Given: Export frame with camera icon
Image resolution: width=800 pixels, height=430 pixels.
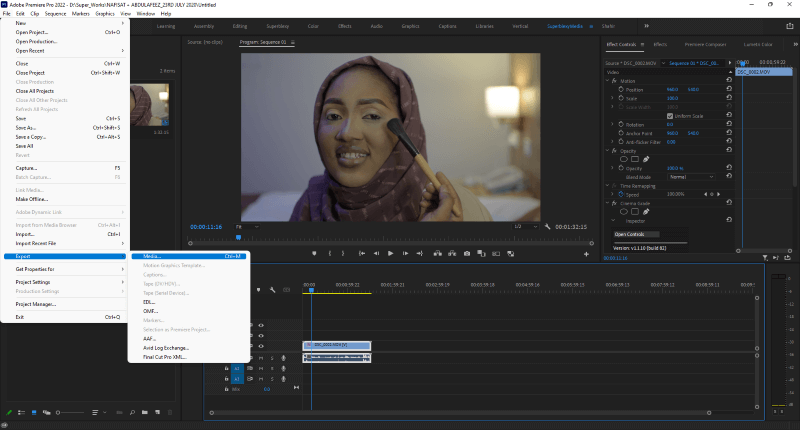Looking at the screenshot, I should click(467, 254).
